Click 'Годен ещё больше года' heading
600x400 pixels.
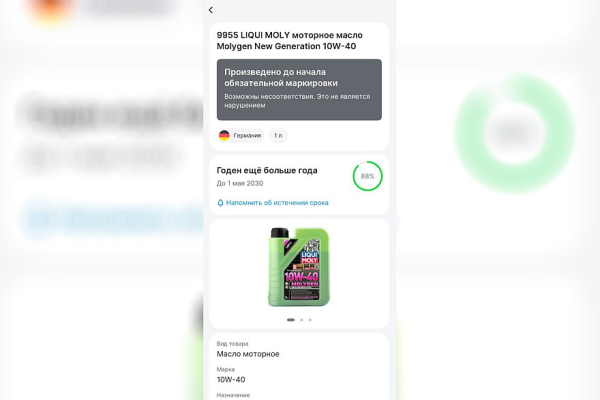click(x=267, y=170)
